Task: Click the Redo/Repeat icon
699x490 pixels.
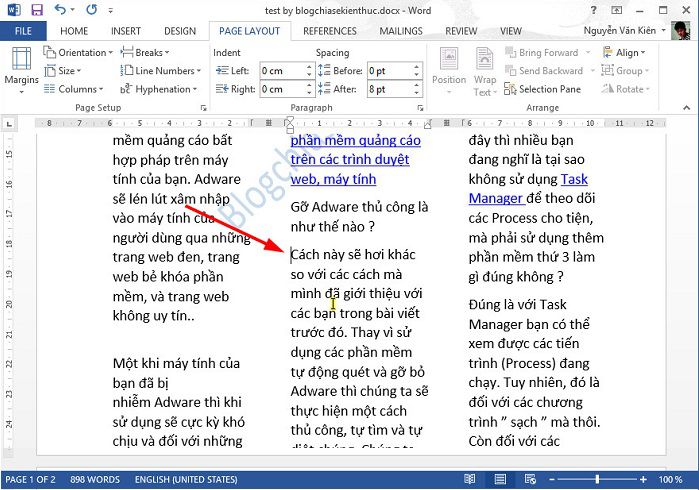Action: (92, 9)
